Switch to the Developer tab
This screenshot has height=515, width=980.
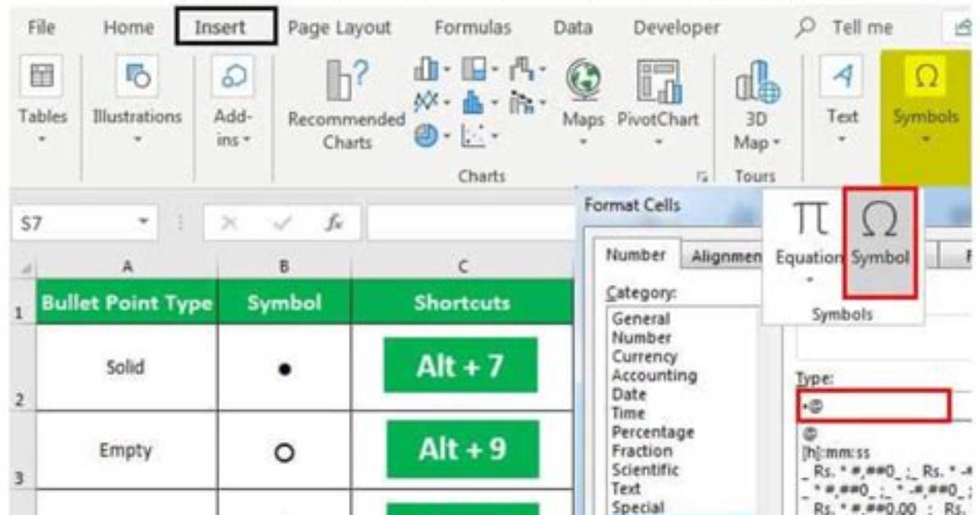point(676,28)
